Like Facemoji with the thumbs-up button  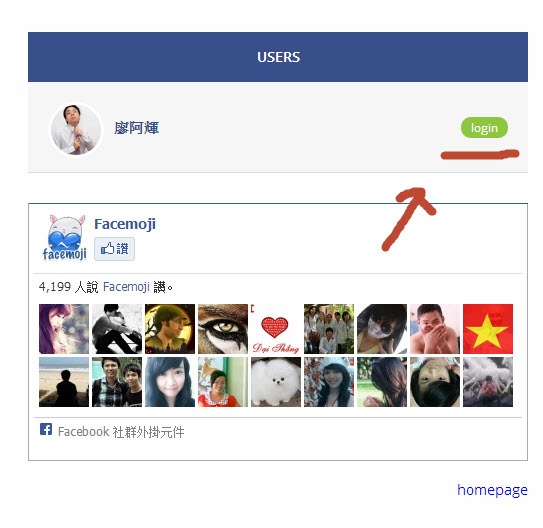click(x=114, y=249)
